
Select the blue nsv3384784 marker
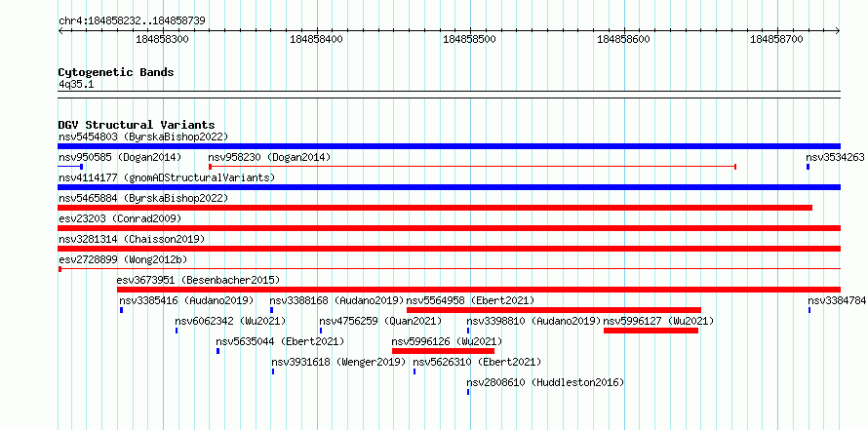coord(809,310)
